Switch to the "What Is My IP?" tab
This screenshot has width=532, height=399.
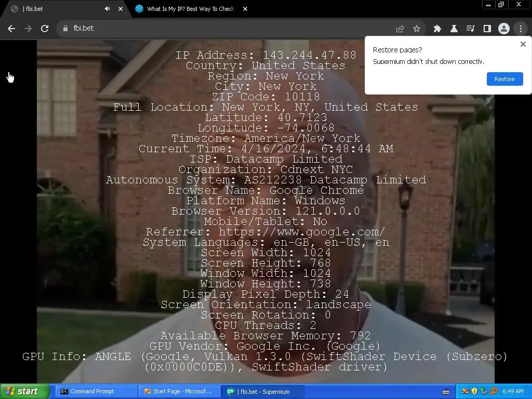[x=190, y=9]
